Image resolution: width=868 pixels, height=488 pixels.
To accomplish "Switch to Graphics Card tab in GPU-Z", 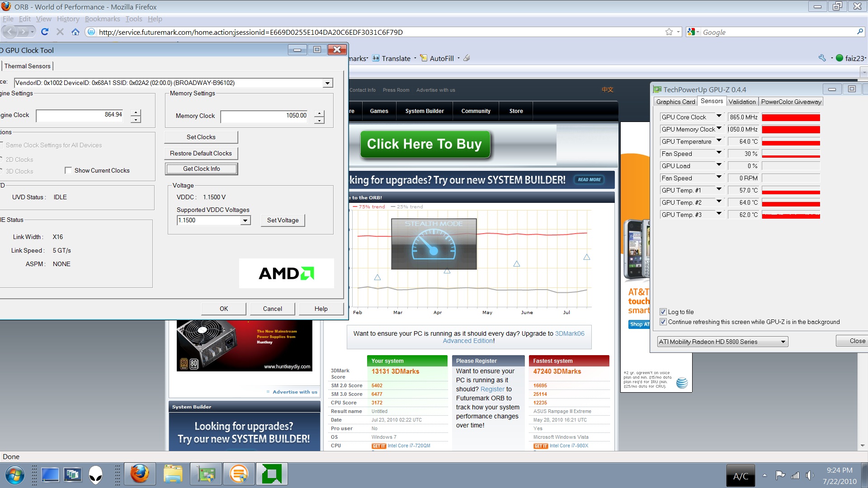I will (675, 102).
